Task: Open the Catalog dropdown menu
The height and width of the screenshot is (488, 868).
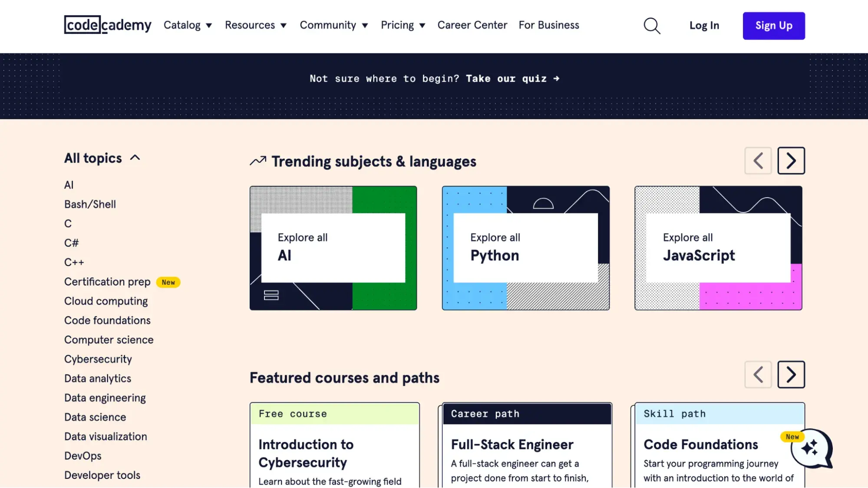Action: [x=188, y=25]
